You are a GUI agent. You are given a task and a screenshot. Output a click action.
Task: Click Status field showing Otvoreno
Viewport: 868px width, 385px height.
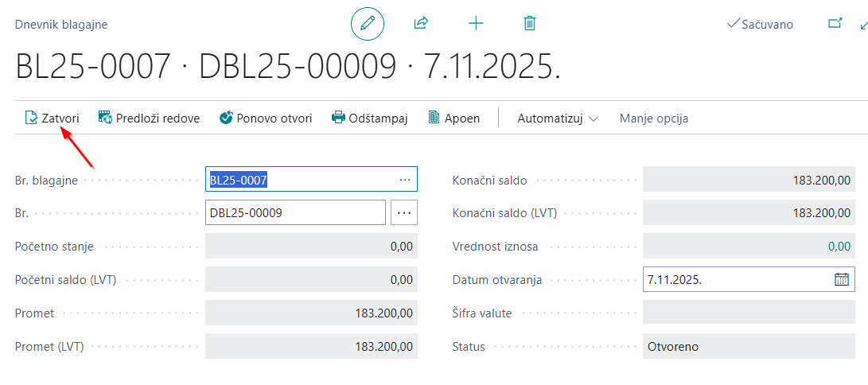tap(749, 347)
